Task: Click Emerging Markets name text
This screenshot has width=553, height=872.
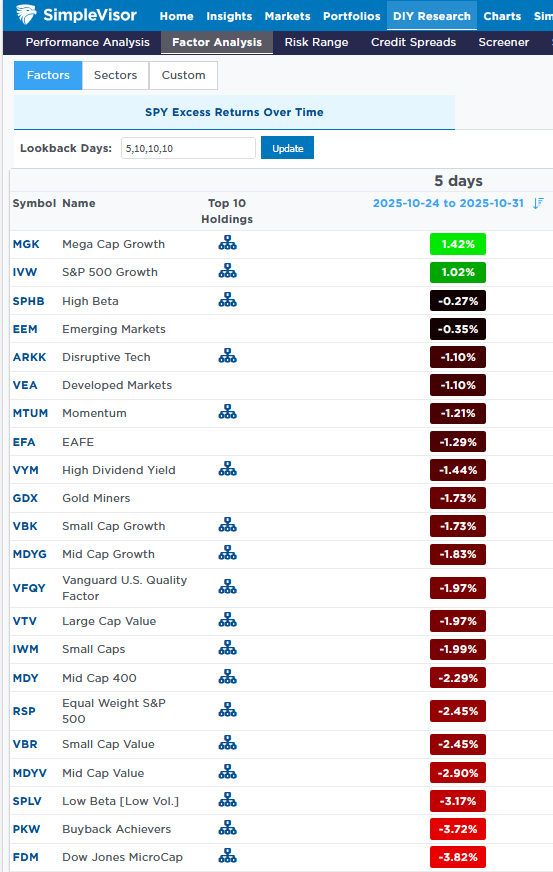Action: (x=114, y=329)
